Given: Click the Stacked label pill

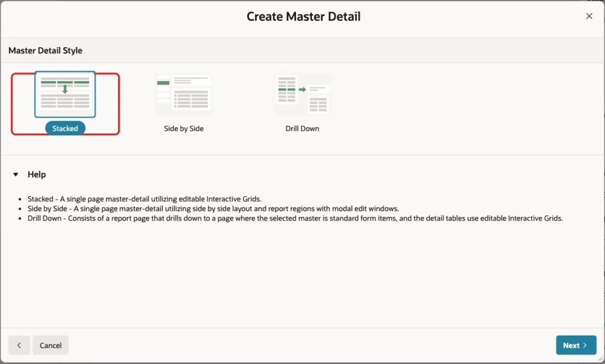Looking at the screenshot, I should (x=65, y=129).
